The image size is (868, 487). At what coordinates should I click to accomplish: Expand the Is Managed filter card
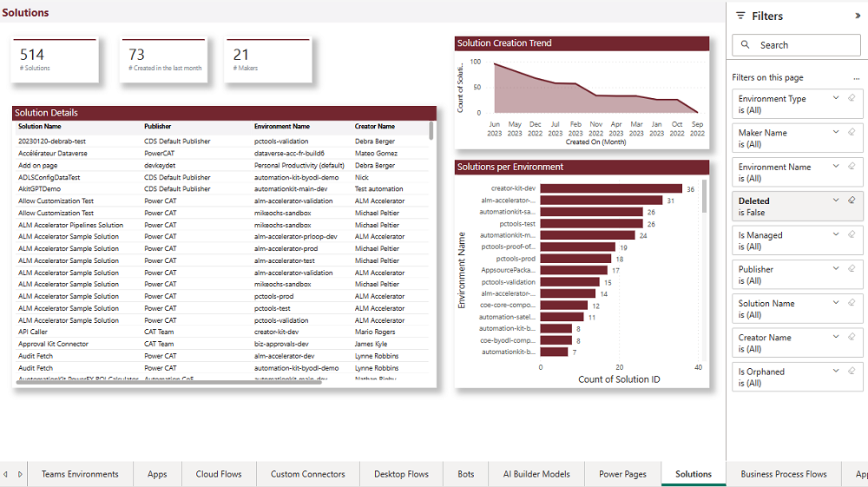[x=836, y=234]
